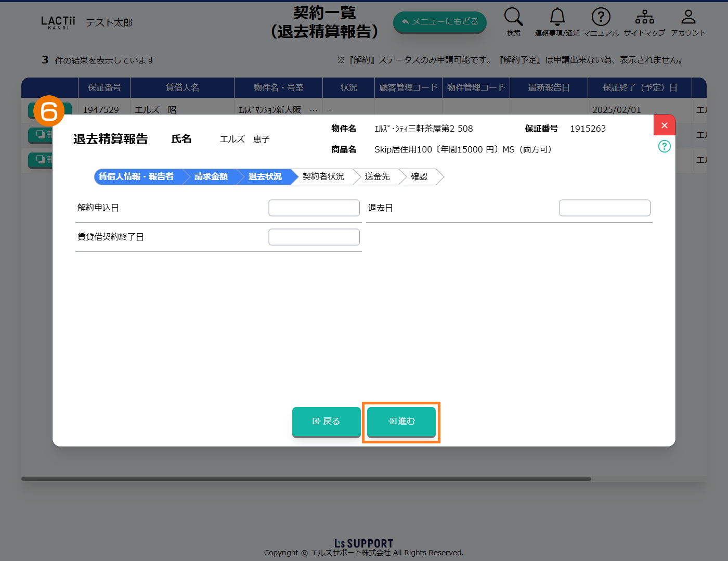Go to the 契約者状況 step

click(323, 177)
